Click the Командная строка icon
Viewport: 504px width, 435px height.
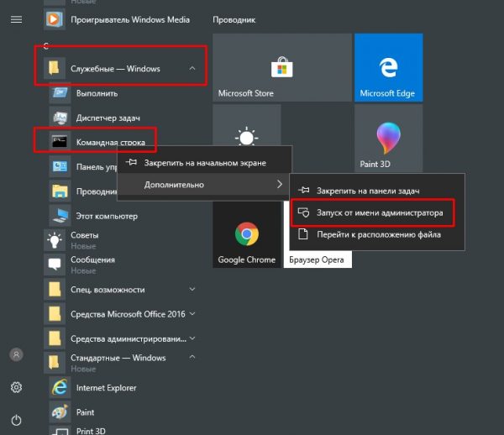[x=60, y=142]
